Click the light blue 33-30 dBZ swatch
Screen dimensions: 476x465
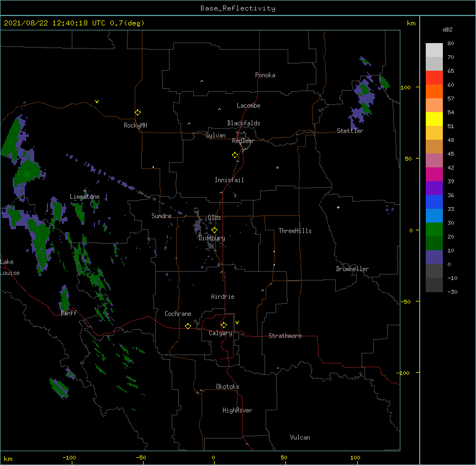pyautogui.click(x=434, y=215)
